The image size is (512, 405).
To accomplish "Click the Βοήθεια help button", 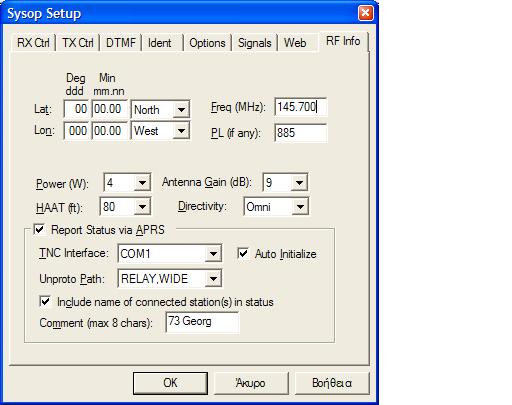I will [x=332, y=383].
